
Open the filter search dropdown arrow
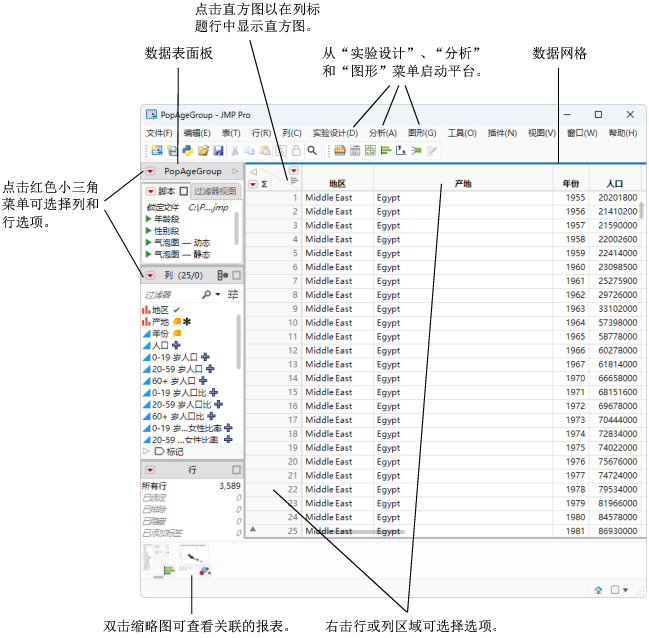[218, 294]
